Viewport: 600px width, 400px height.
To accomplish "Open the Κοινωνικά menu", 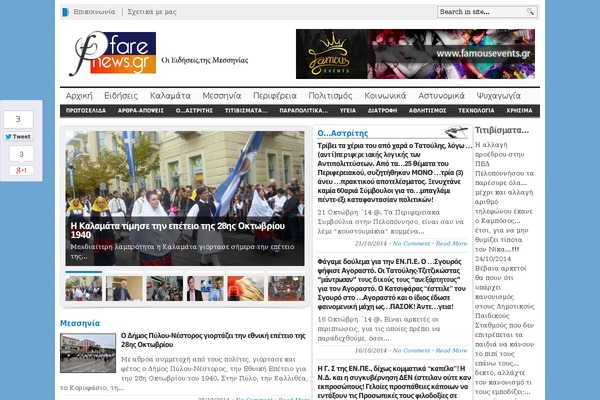I will click(385, 96).
